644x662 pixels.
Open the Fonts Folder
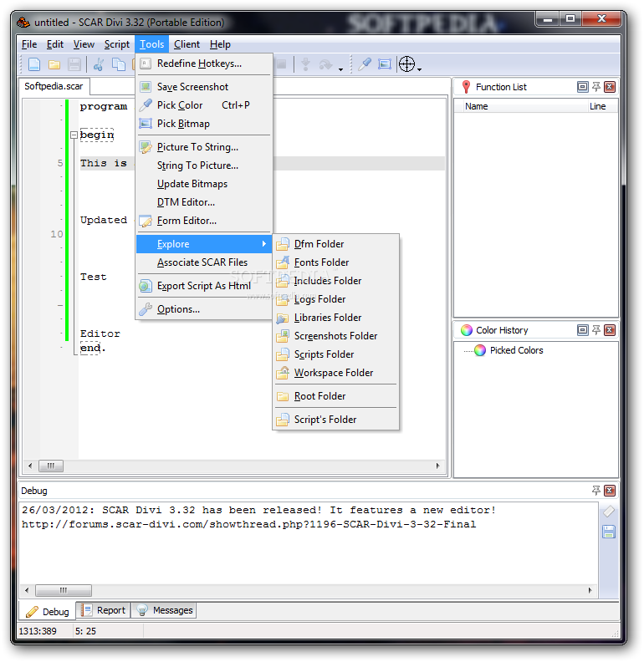pos(336,262)
